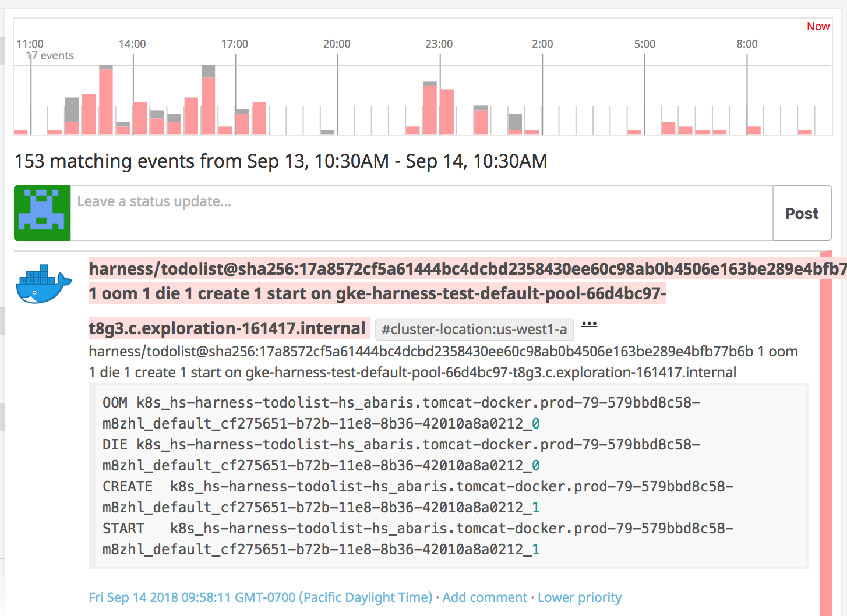Screen dimensions: 847x616
Task: Select the 2:00 marker on the timeline
Action: 542,44
